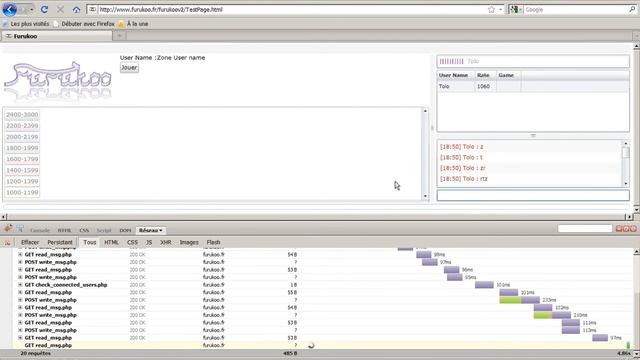Viewport: 640px width, 360px height.
Task: Click the page horizontal scroll-left arrow
Action: [4, 217]
